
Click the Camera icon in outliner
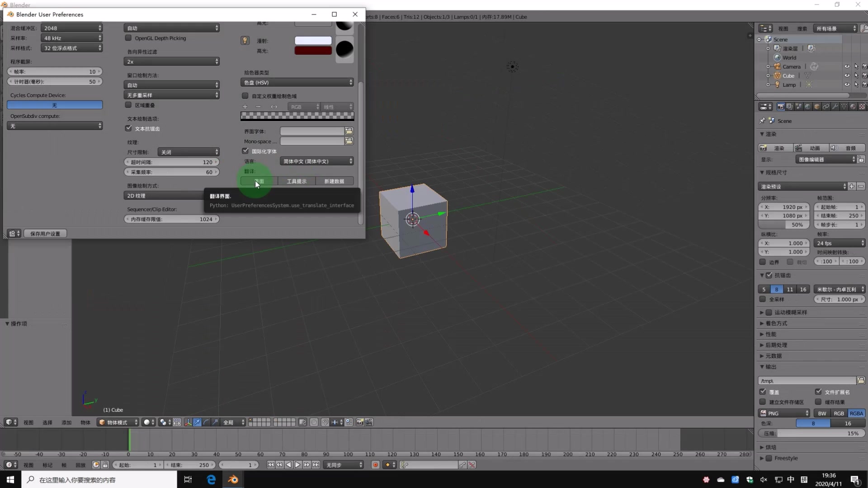coord(778,66)
